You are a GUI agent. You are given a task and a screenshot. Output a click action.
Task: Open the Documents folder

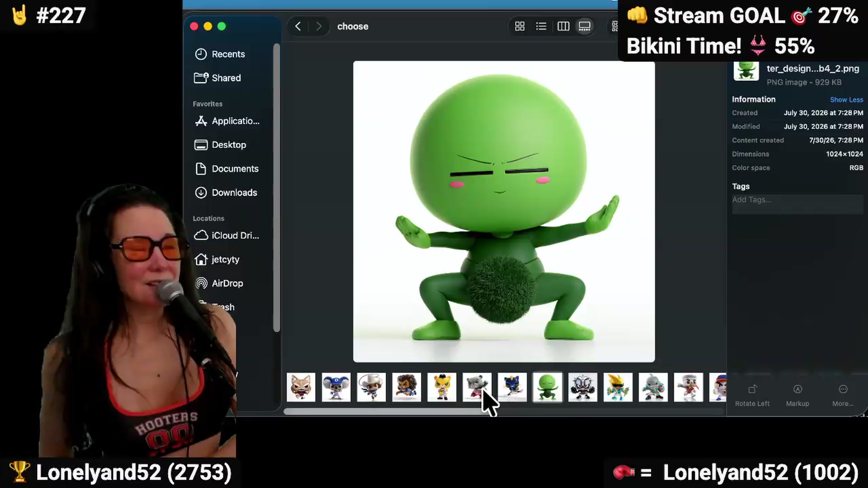pos(226,169)
